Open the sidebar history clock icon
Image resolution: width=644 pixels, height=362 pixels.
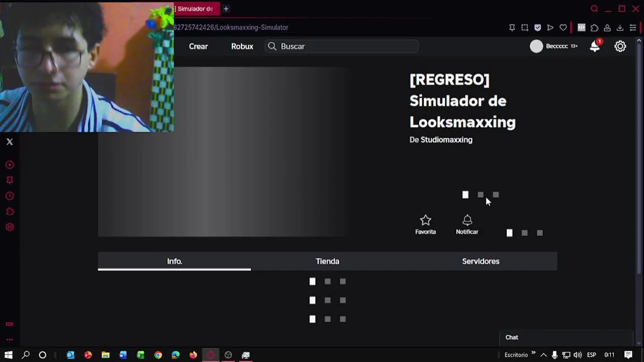pyautogui.click(x=10, y=196)
